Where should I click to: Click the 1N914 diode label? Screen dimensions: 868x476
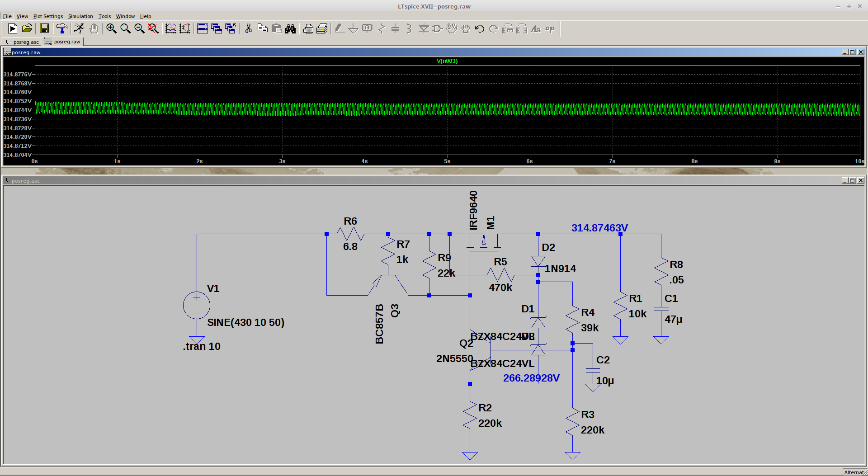pyautogui.click(x=560, y=269)
